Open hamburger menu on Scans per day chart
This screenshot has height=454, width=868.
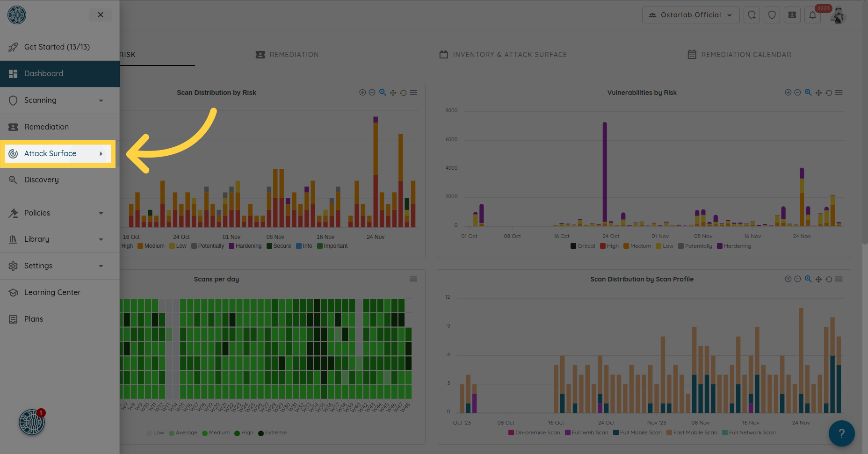413,279
